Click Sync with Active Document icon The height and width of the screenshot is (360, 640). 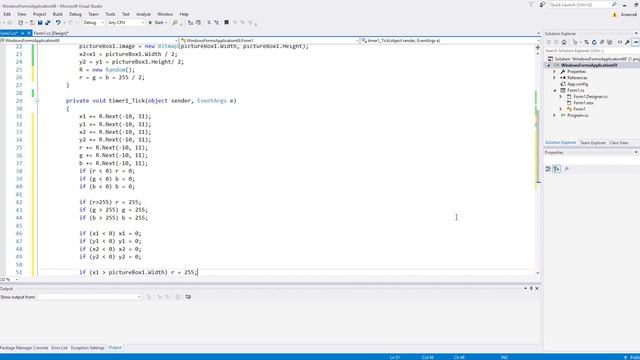tap(587, 42)
